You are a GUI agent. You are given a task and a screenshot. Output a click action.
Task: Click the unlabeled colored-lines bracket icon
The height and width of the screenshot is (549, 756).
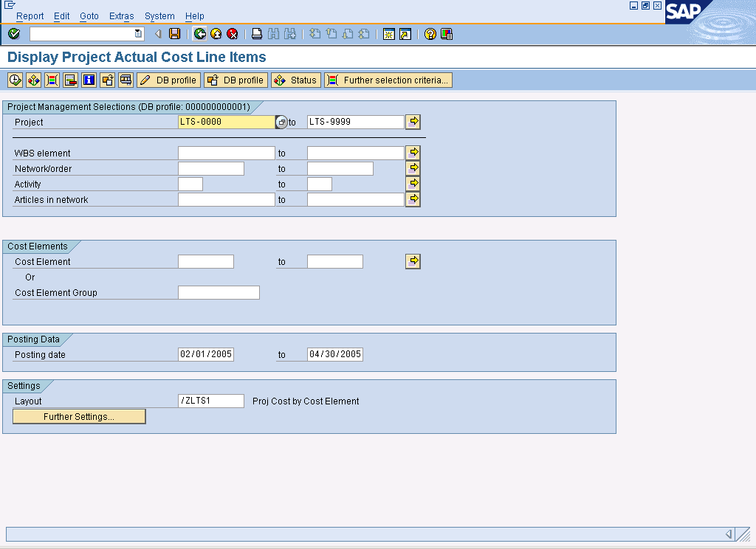(x=52, y=80)
